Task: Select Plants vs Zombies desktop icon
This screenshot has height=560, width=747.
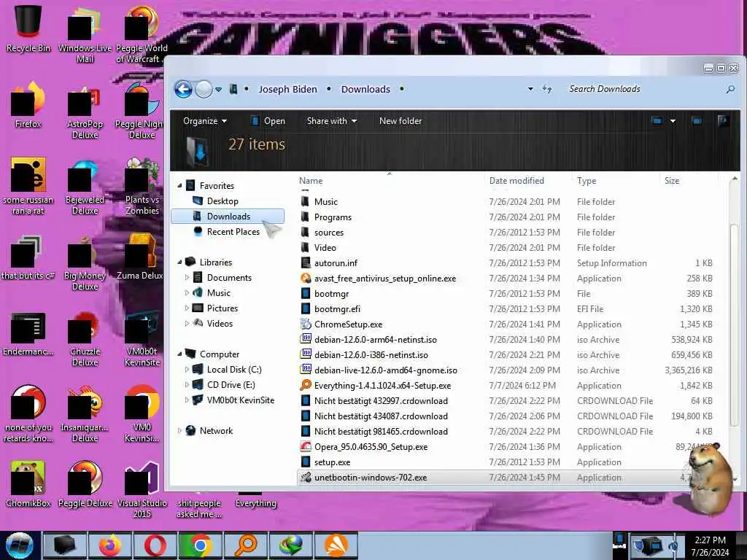Action: point(142,187)
